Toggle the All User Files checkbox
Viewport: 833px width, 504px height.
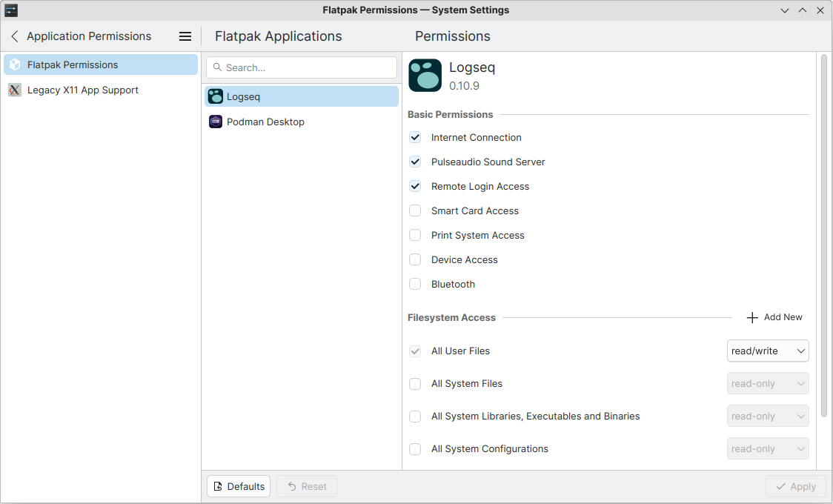pos(415,351)
